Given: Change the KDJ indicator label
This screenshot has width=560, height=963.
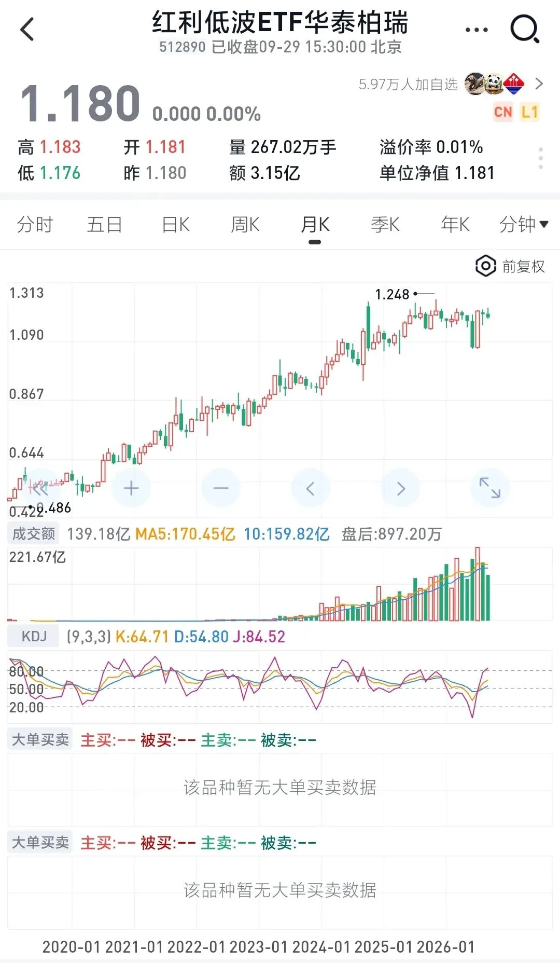Looking at the screenshot, I should tap(34, 636).
